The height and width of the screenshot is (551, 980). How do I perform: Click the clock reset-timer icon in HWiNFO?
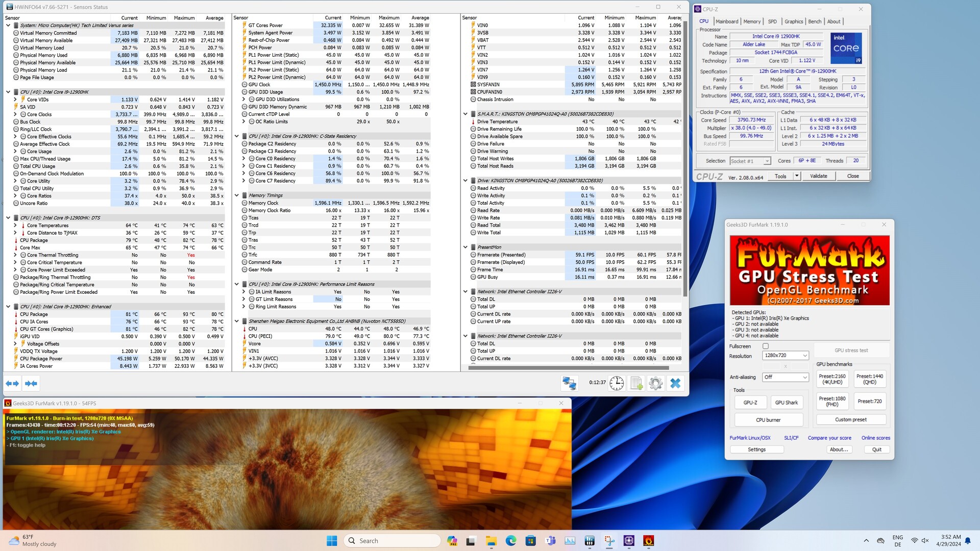[617, 383]
